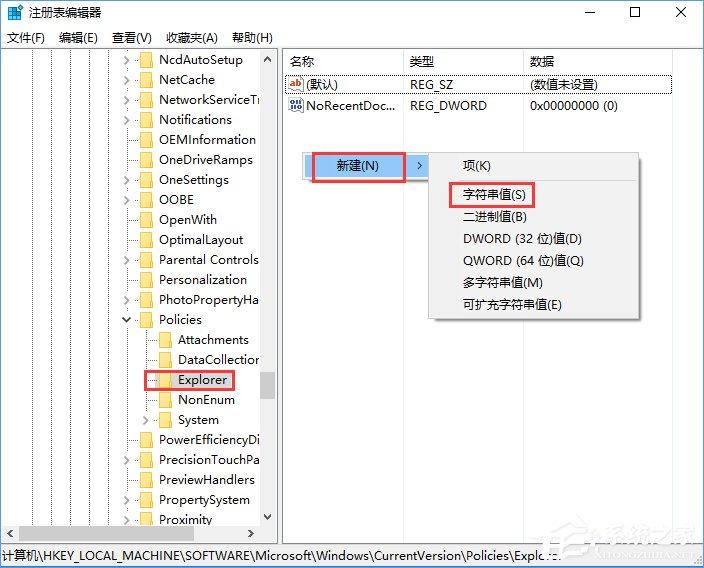
Task: Select the Attachments key label
Action: [213, 340]
